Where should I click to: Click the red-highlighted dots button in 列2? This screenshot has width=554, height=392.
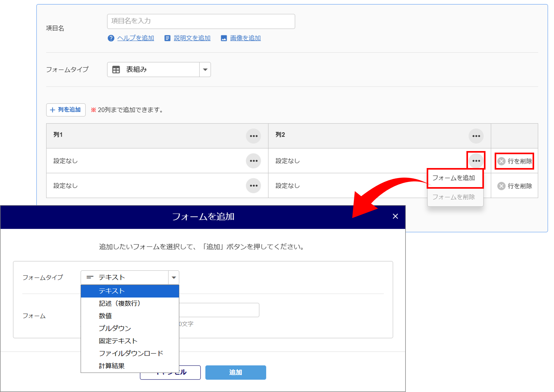(x=476, y=161)
